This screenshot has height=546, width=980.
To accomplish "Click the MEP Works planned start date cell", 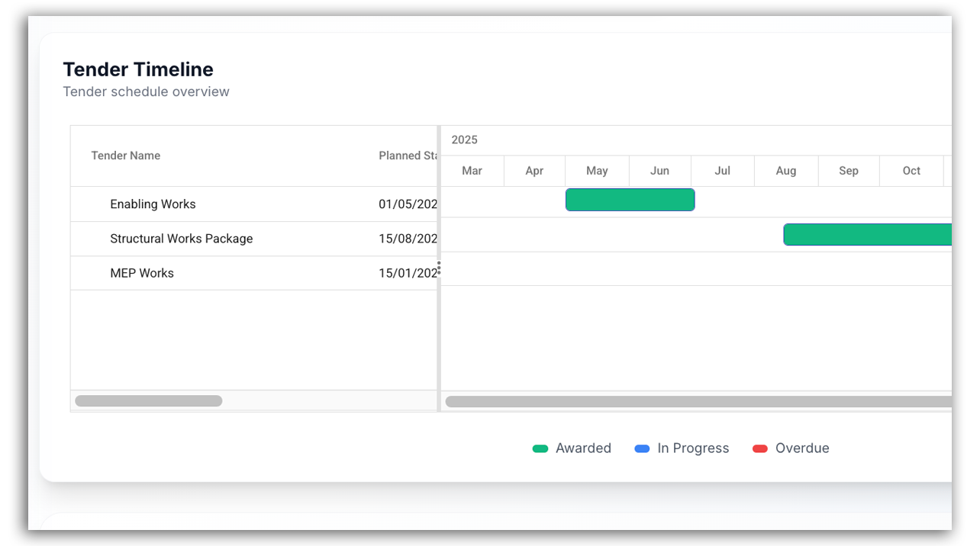I will 408,273.
